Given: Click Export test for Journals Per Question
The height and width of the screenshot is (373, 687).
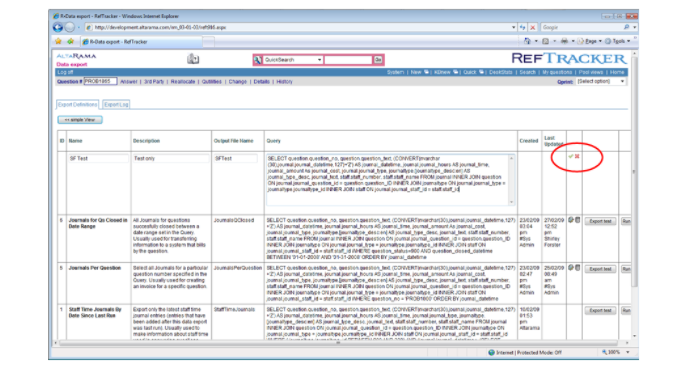Looking at the screenshot, I should 600,269.
